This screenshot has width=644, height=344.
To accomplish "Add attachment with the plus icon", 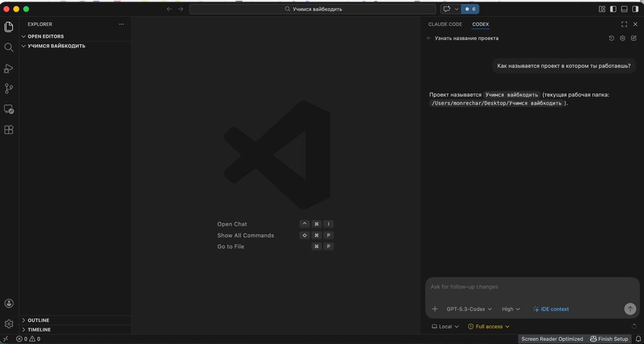I will [x=435, y=309].
